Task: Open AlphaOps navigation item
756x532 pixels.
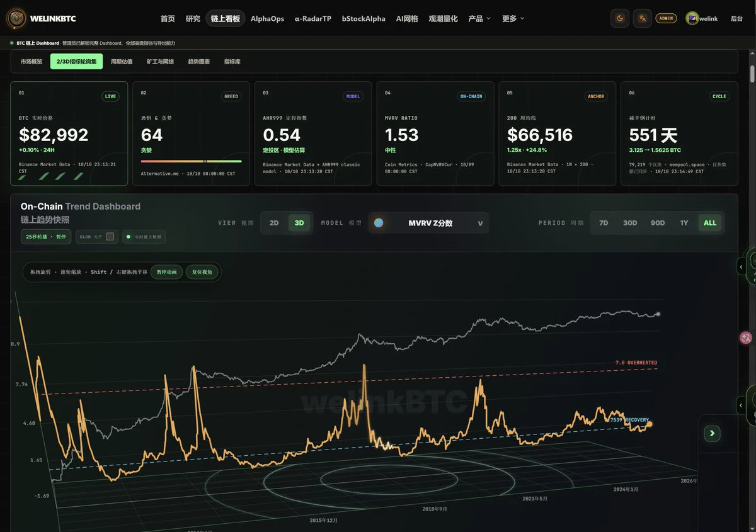Action: tap(267, 18)
